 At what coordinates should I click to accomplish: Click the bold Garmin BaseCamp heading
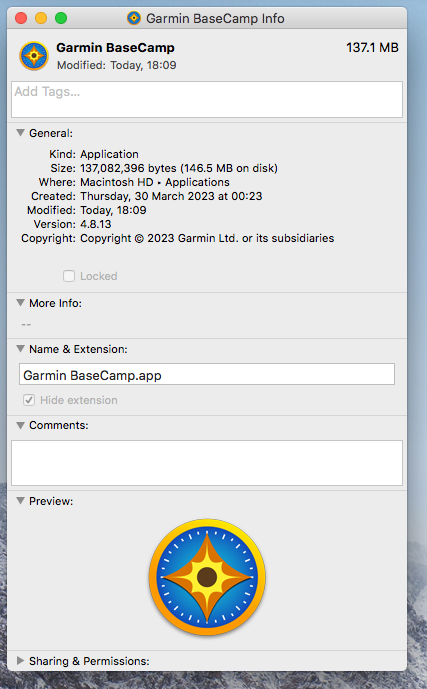pyautogui.click(x=116, y=47)
